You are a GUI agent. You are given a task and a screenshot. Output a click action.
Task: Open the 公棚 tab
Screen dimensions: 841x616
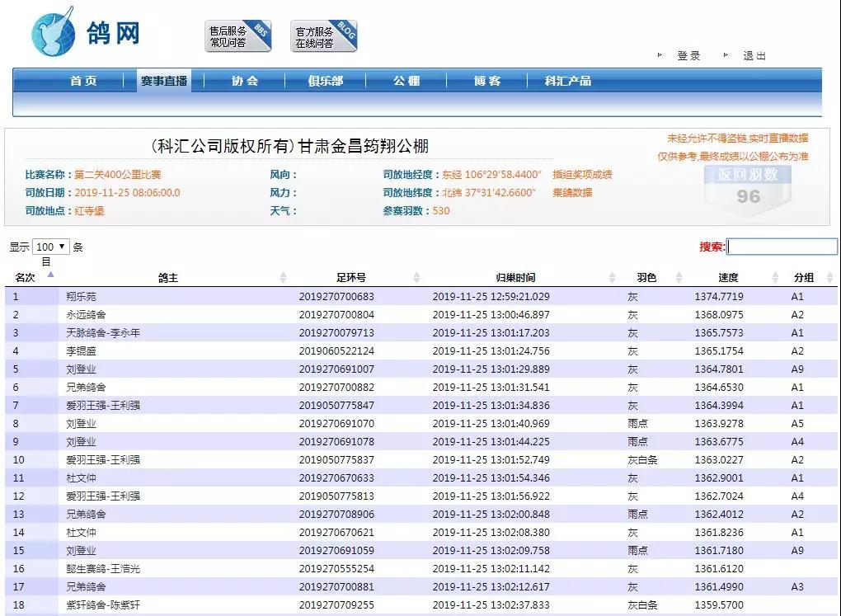(x=406, y=81)
